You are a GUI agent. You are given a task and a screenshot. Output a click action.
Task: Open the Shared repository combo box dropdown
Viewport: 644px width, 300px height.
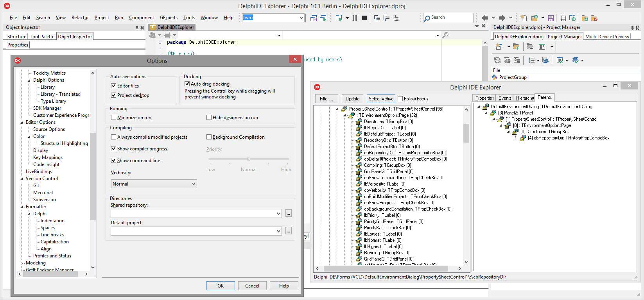[278, 214]
